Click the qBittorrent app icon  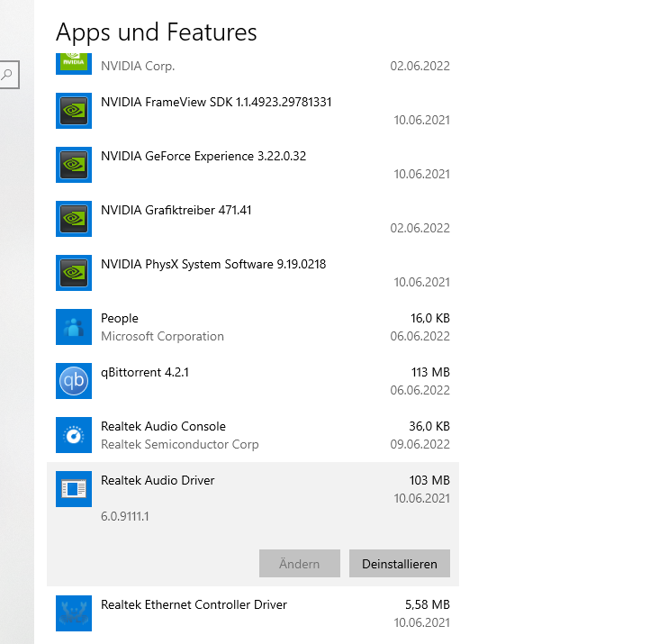pyautogui.click(x=74, y=381)
